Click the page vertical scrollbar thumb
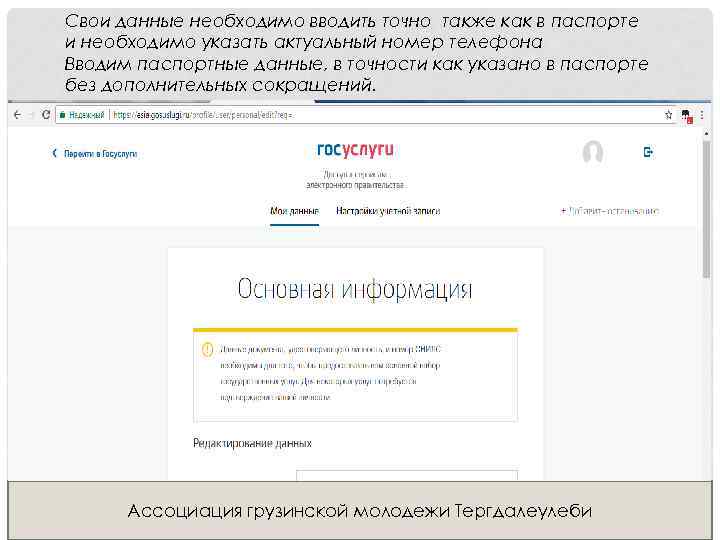This screenshot has width=720, height=540. pyautogui.click(x=706, y=209)
